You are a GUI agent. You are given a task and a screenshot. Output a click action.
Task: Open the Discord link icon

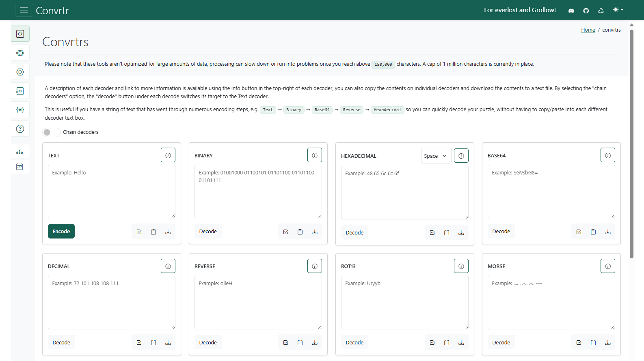click(571, 11)
